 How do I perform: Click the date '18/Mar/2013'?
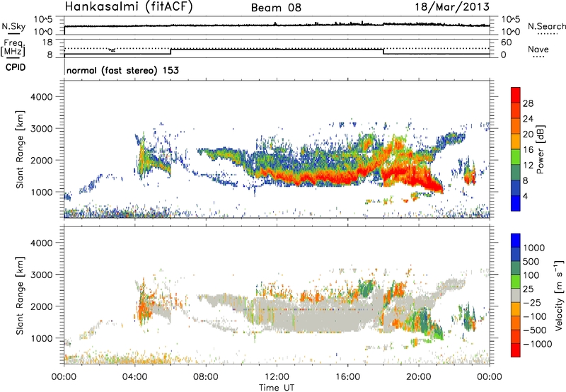(452, 7)
